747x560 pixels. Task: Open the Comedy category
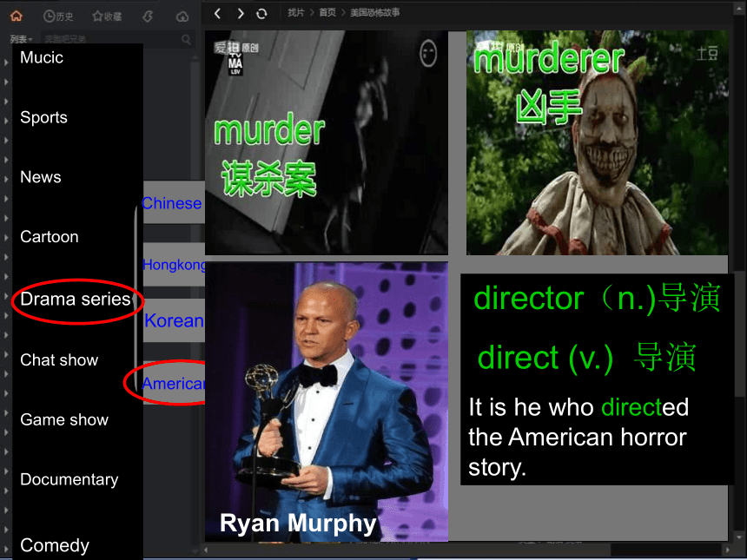click(x=55, y=545)
